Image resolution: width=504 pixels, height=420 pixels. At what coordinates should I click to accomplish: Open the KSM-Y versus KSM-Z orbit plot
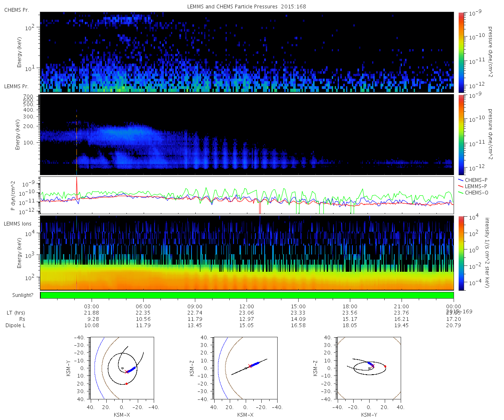(x=369, y=368)
